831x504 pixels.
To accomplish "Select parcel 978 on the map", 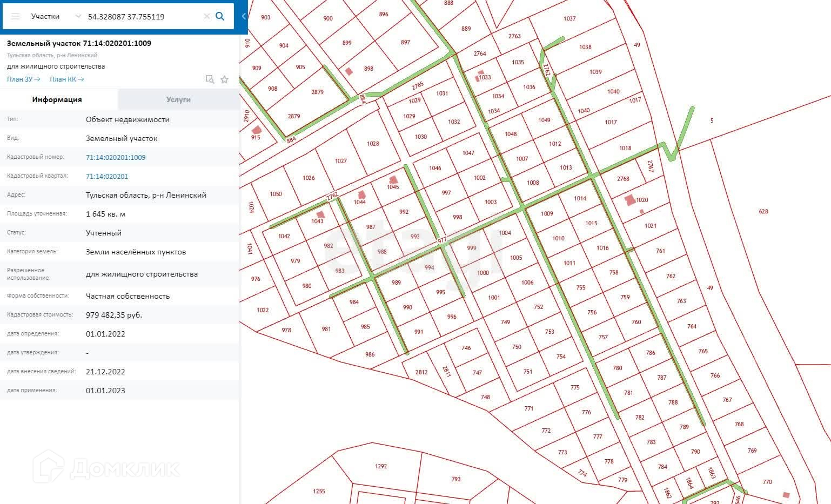I will [286, 330].
